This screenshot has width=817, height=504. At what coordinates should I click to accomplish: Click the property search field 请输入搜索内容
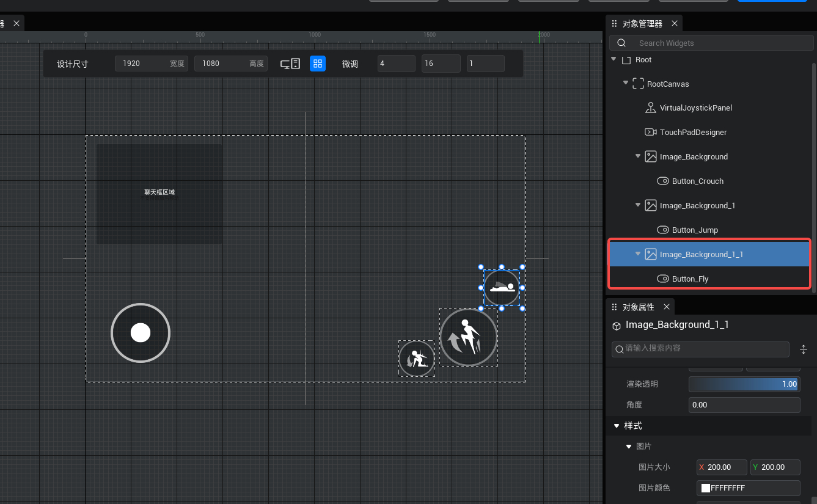[x=700, y=348]
